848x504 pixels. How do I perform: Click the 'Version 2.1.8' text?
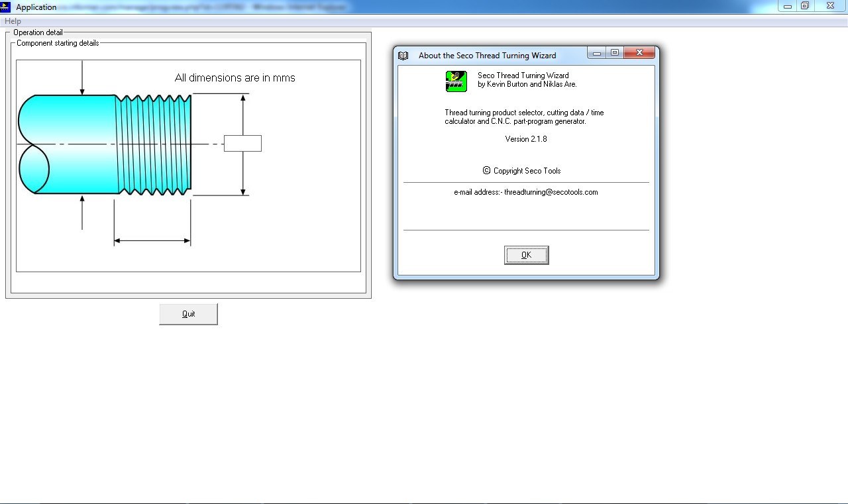526,139
